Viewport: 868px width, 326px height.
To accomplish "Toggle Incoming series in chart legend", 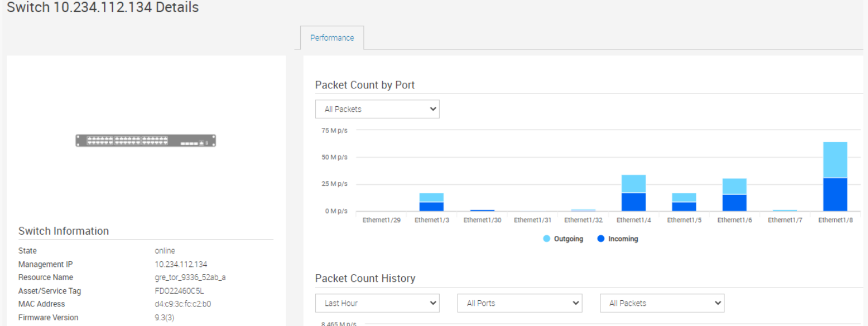I will (623, 239).
